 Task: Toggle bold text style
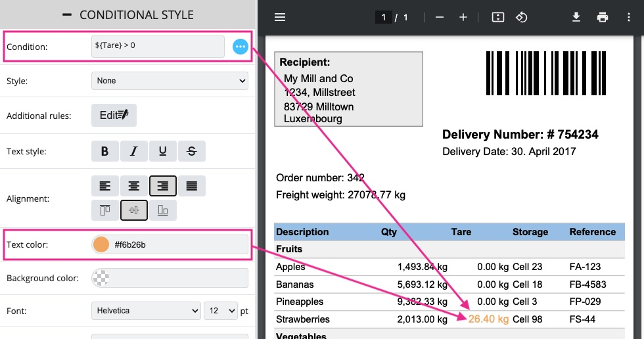pos(104,151)
